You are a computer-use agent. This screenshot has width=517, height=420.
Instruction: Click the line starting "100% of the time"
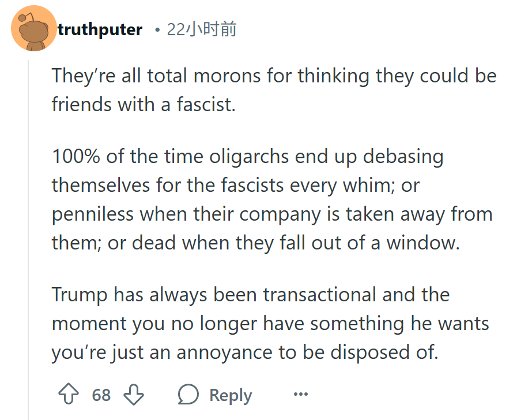(x=248, y=156)
